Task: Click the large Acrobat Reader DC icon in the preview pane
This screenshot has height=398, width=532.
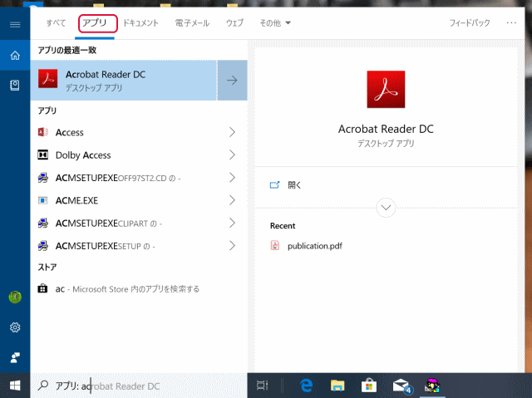Action: point(386,89)
